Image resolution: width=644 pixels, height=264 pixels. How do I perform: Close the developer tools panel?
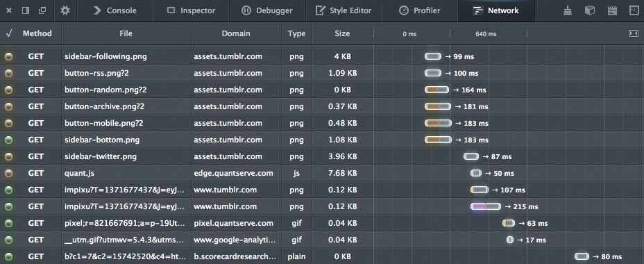[8, 10]
